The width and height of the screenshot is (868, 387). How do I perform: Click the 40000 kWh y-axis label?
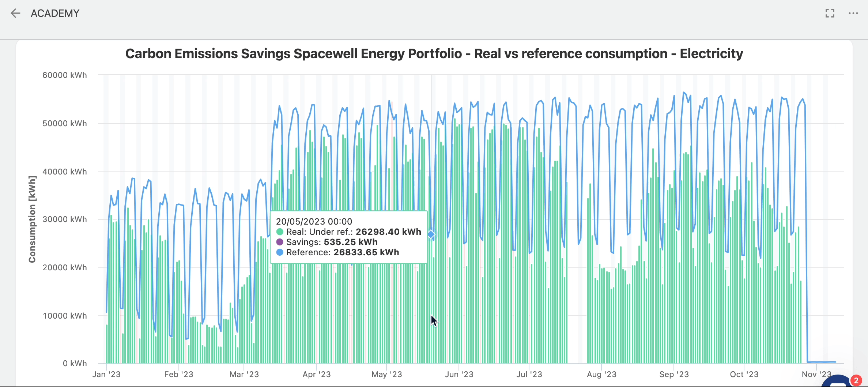coord(65,172)
